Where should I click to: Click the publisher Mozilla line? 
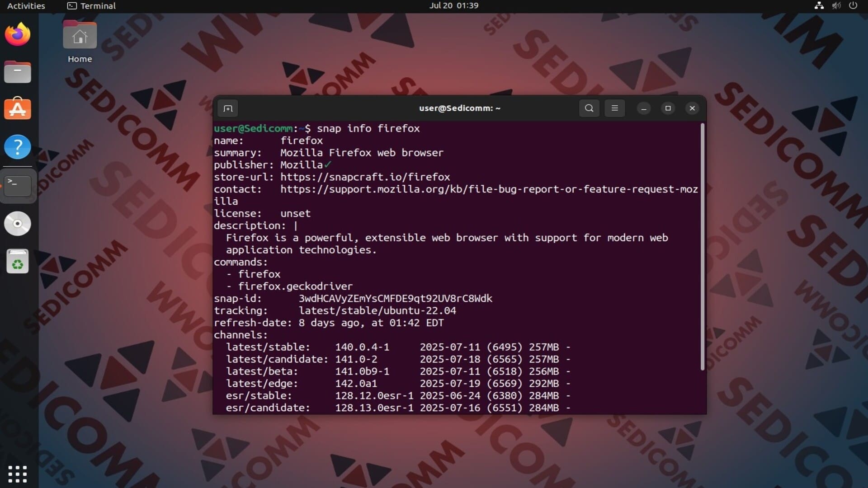[x=273, y=165]
